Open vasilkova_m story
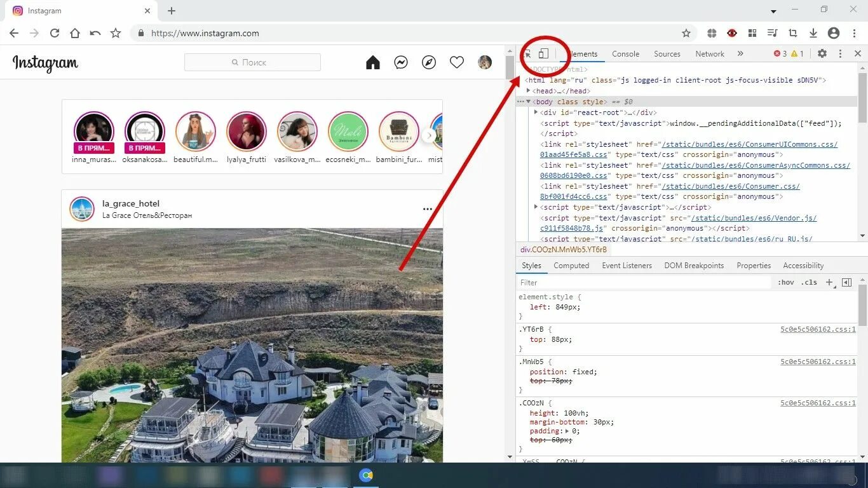Viewport: 868px width, 488px height. click(297, 132)
